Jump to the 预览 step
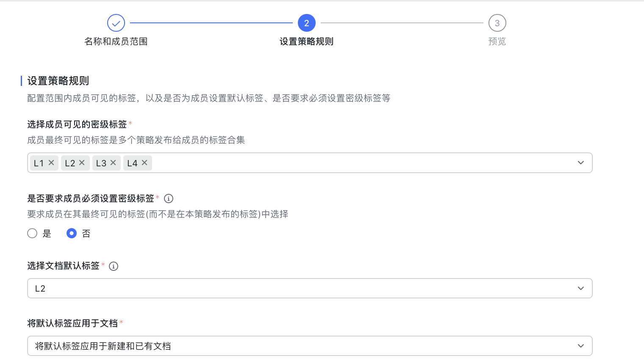644x364 pixels. (x=497, y=41)
